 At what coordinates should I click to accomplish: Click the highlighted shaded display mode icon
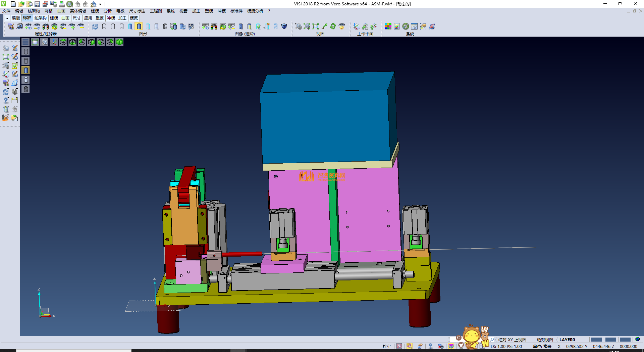tap(139, 27)
